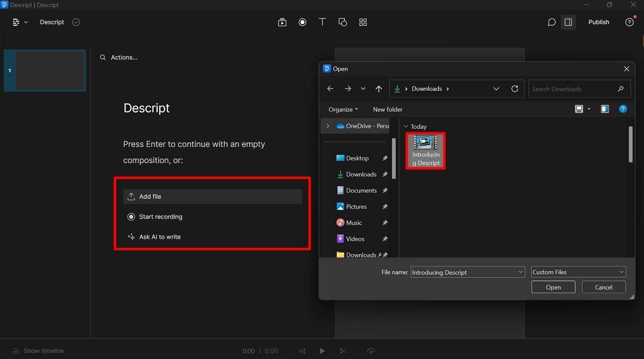The height and width of the screenshot is (359, 644).
Task: Open dropdown arrow beside Descript menu icon
Action: tap(26, 22)
